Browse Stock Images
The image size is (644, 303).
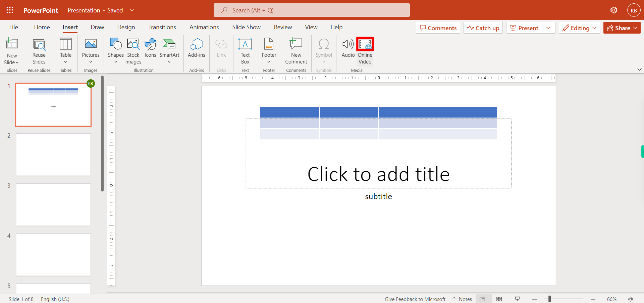(133, 51)
